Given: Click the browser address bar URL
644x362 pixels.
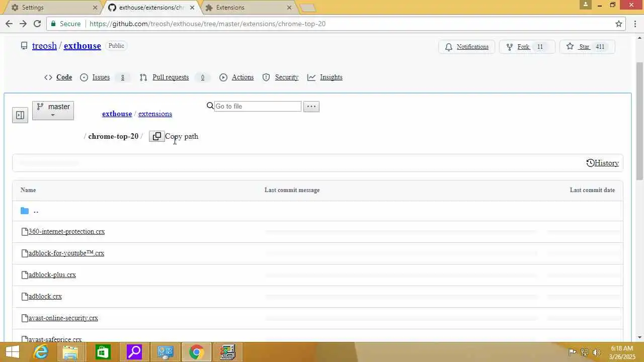Looking at the screenshot, I should (207, 24).
